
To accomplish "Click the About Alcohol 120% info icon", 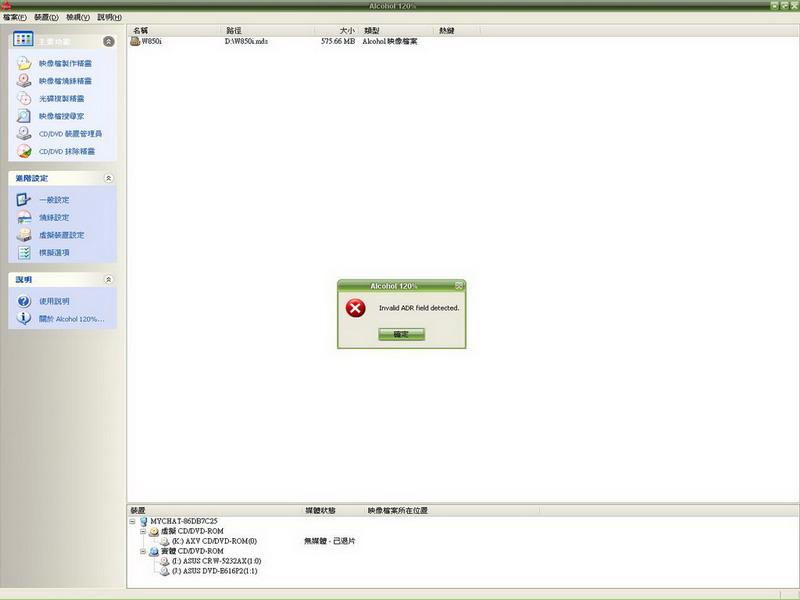I will coord(23,319).
